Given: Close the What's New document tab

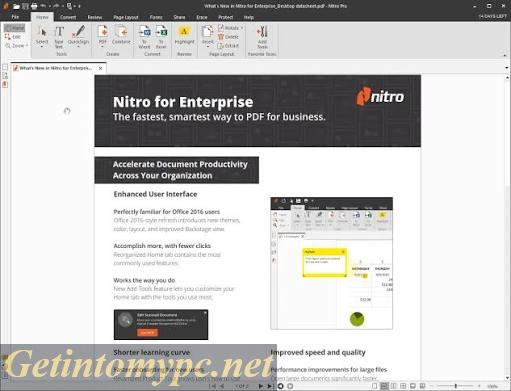Looking at the screenshot, I should (x=100, y=68).
